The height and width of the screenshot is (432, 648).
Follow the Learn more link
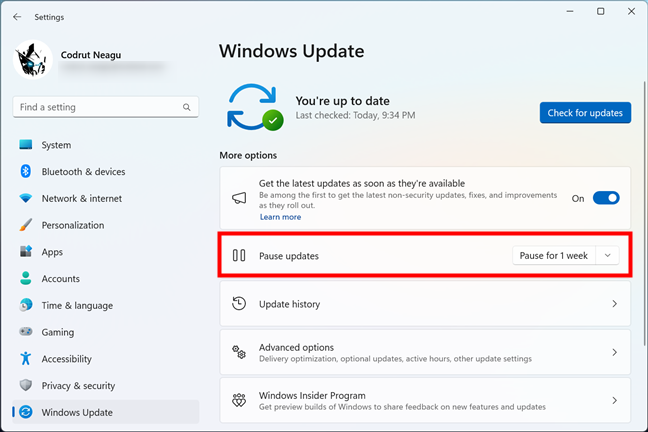280,217
